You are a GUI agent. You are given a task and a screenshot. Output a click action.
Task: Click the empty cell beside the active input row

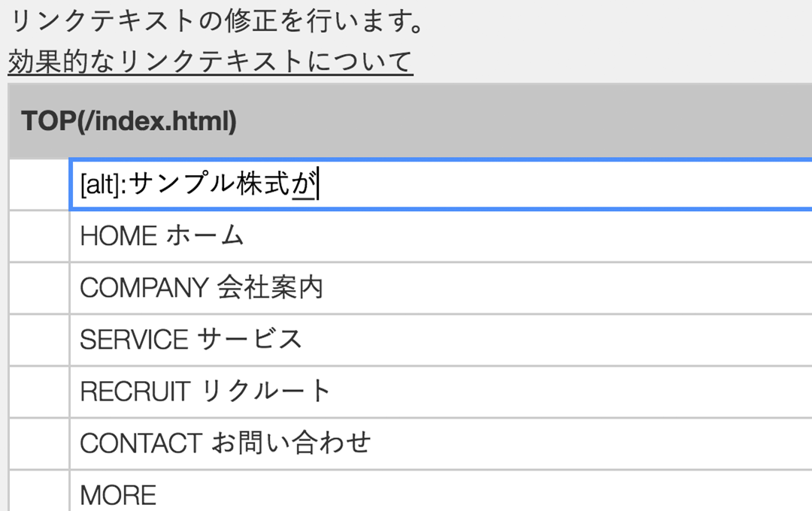pos(38,183)
